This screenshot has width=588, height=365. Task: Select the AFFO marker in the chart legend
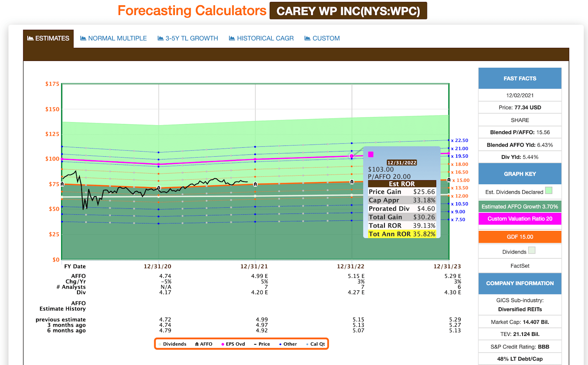[x=197, y=344]
